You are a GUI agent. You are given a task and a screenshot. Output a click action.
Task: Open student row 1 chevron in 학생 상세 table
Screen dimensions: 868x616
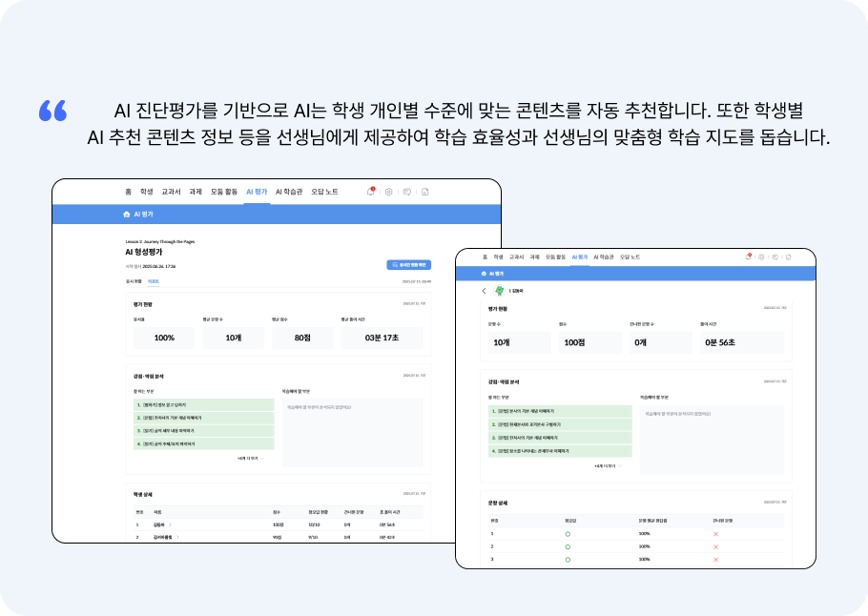click(x=170, y=524)
